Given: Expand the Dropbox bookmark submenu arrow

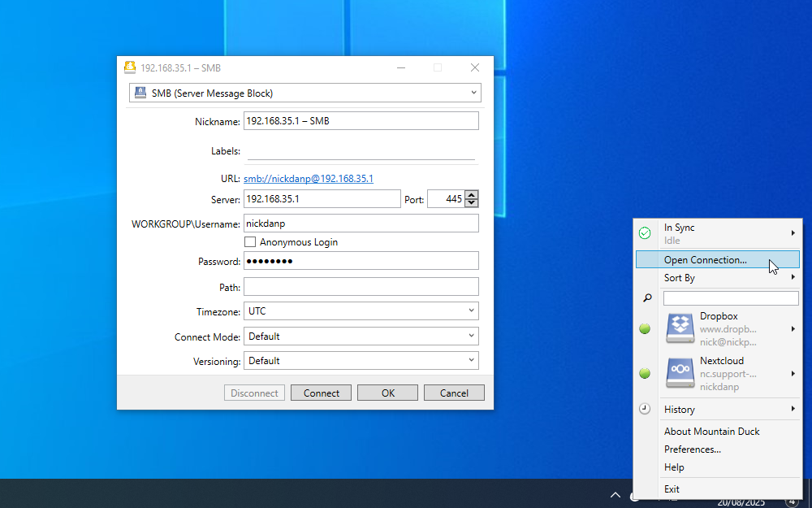Looking at the screenshot, I should [793, 328].
